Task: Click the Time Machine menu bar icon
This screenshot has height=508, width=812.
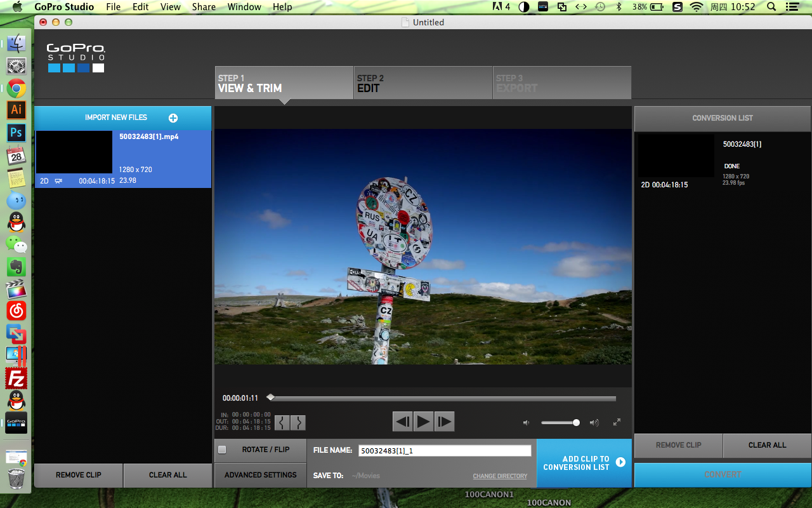Action: pyautogui.click(x=599, y=7)
